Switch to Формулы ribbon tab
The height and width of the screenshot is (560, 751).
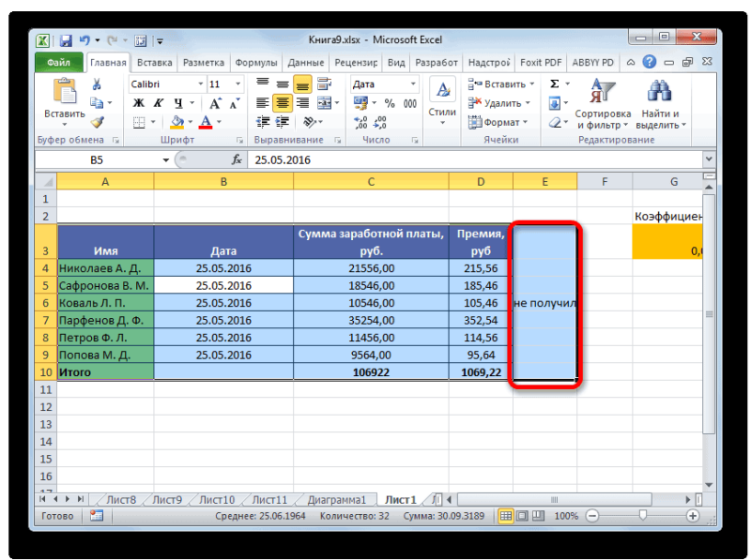[256, 63]
